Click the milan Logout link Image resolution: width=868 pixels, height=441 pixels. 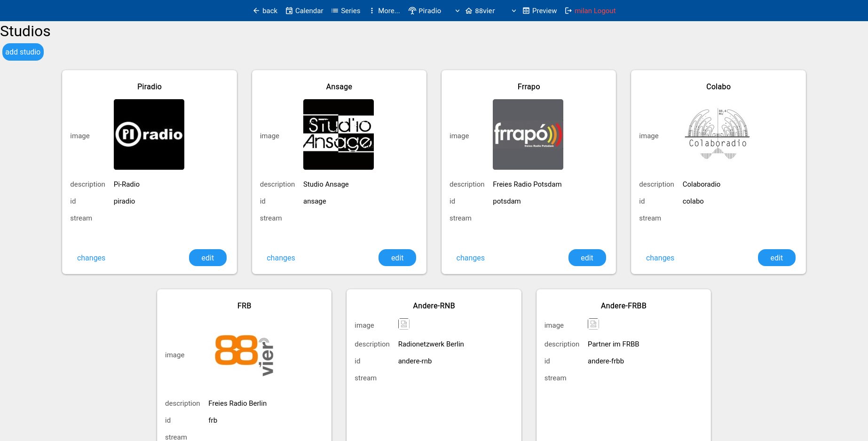coord(595,11)
